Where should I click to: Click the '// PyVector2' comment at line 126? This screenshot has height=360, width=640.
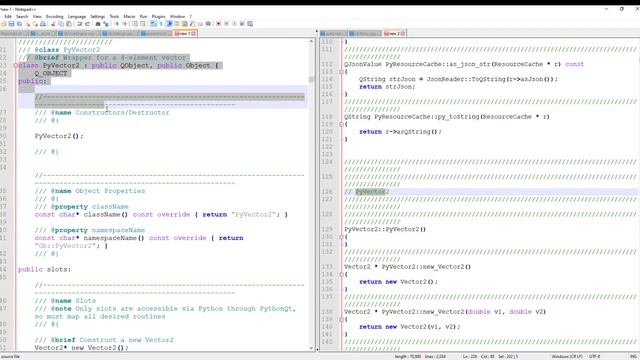point(366,191)
